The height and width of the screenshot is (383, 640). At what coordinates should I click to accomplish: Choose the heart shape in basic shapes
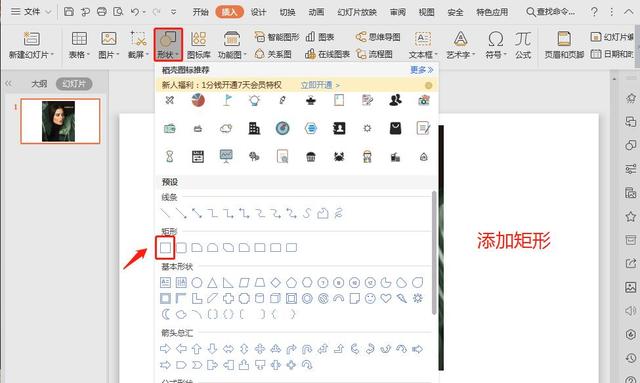[386, 298]
